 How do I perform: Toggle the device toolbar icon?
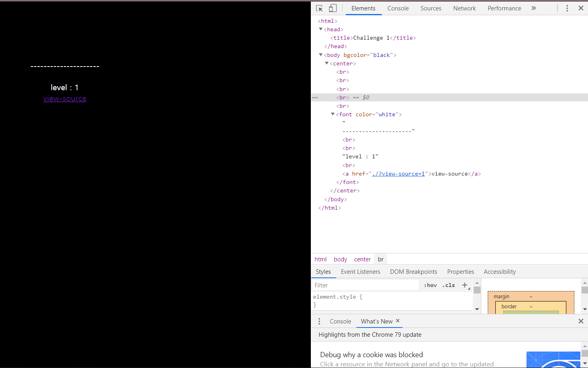pyautogui.click(x=333, y=8)
